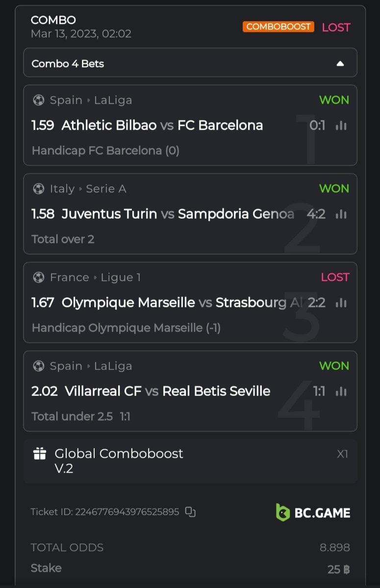This screenshot has width=380, height=588.
Task: Select the Italy Serie A league label
Action: [88, 189]
